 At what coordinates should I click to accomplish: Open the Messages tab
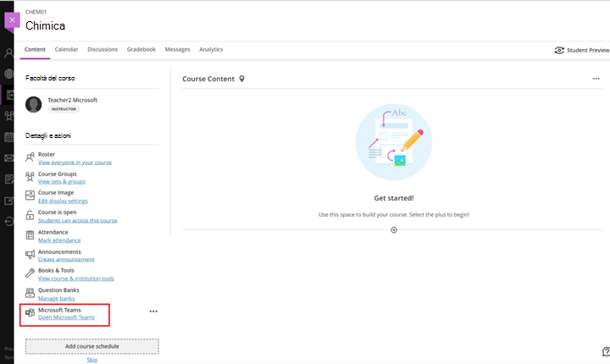177,49
